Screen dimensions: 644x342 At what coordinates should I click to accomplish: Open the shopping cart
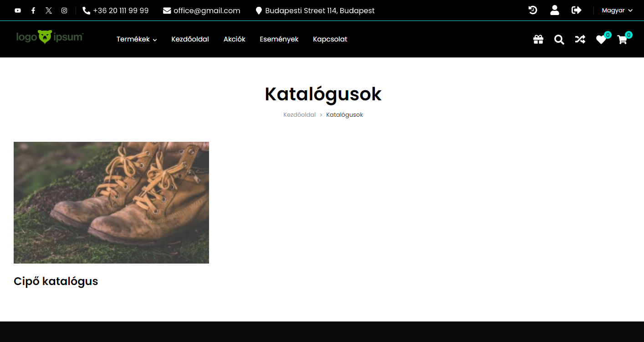tap(622, 40)
